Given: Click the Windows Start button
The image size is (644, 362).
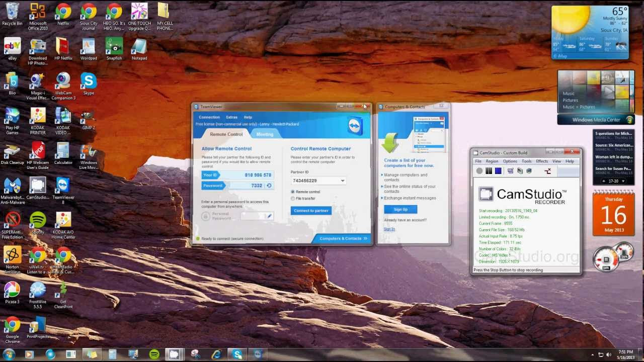Looking at the screenshot, I should click(9, 354).
